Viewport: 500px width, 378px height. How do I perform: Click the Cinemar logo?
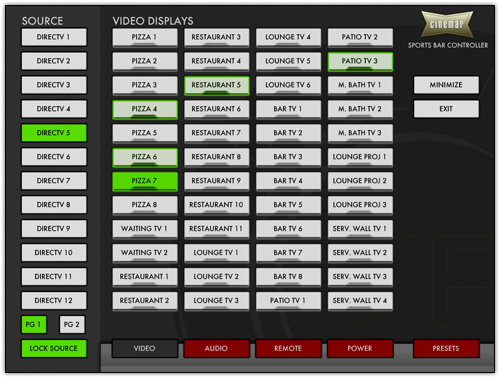point(446,24)
